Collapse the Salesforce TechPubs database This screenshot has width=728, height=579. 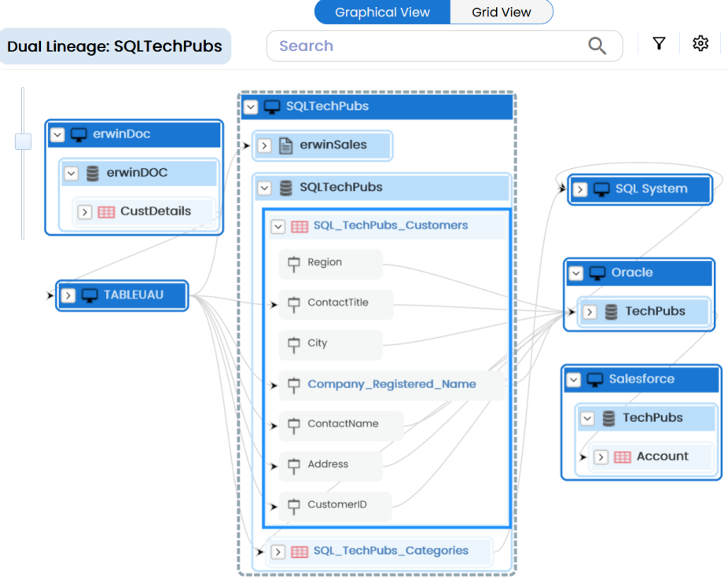(x=587, y=419)
